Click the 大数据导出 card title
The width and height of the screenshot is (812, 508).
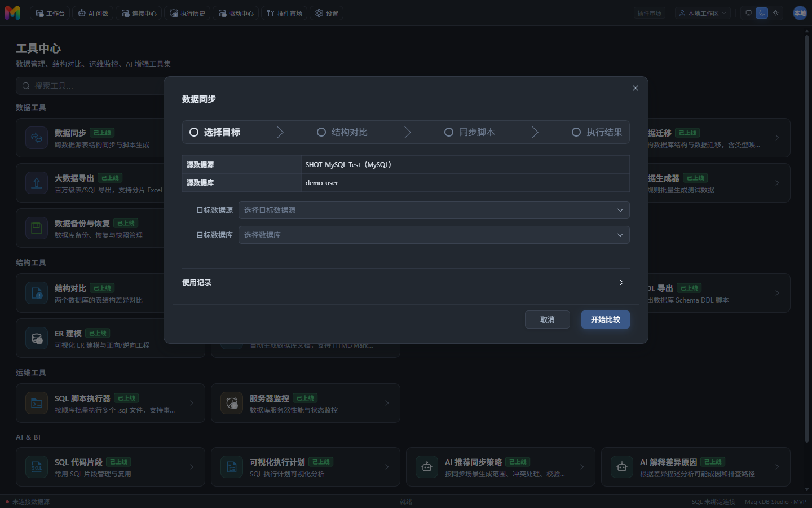tap(74, 178)
